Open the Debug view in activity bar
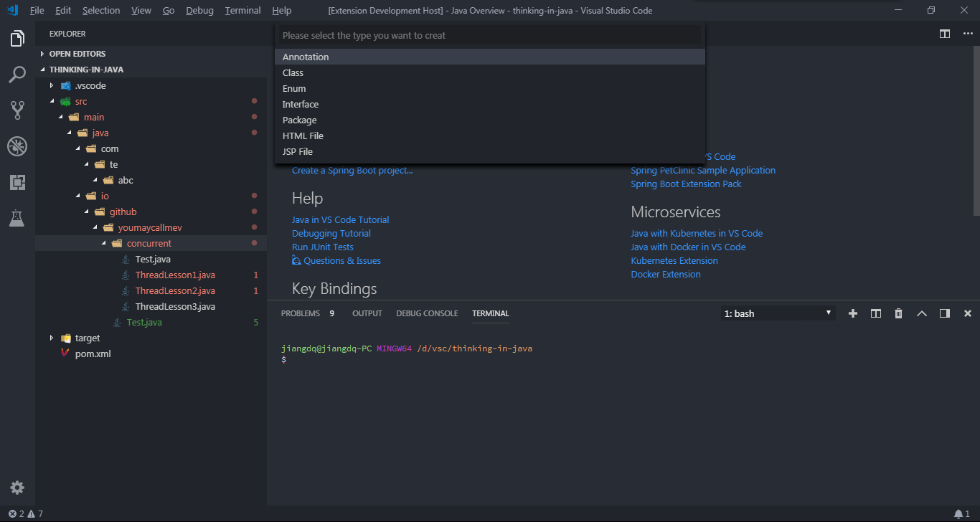The width and height of the screenshot is (980, 522). [x=17, y=146]
